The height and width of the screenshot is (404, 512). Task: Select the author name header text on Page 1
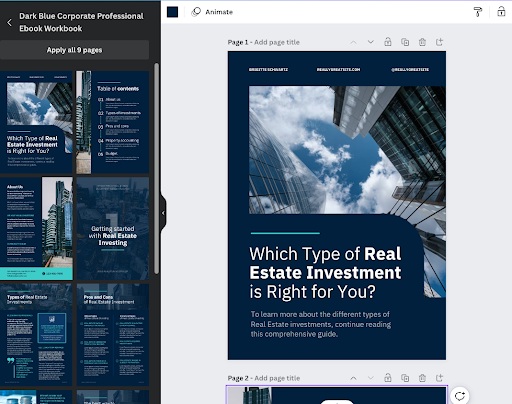coord(268,69)
